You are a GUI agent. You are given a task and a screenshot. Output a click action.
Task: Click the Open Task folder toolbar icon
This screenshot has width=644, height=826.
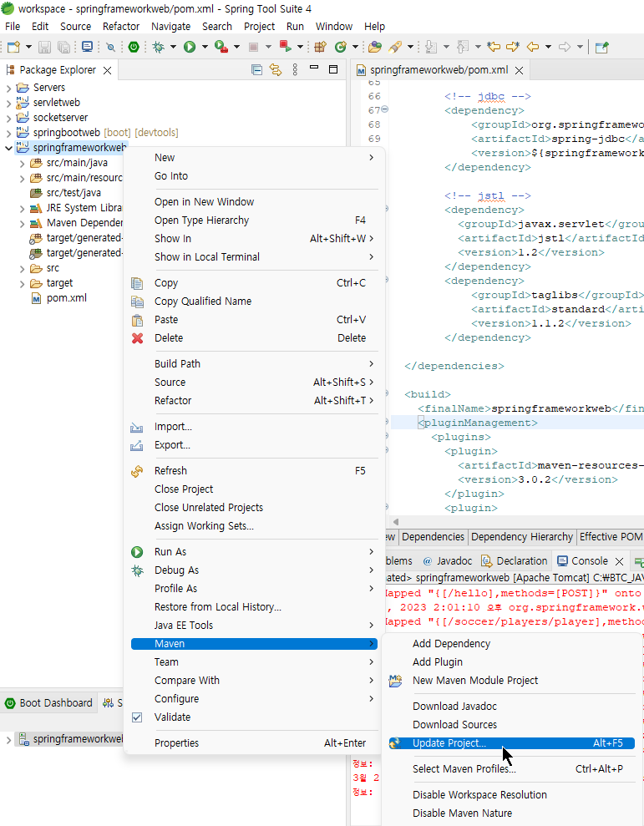click(375, 47)
